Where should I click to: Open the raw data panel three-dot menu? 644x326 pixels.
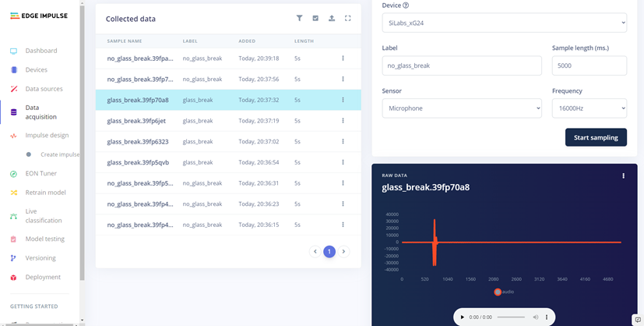(x=623, y=176)
